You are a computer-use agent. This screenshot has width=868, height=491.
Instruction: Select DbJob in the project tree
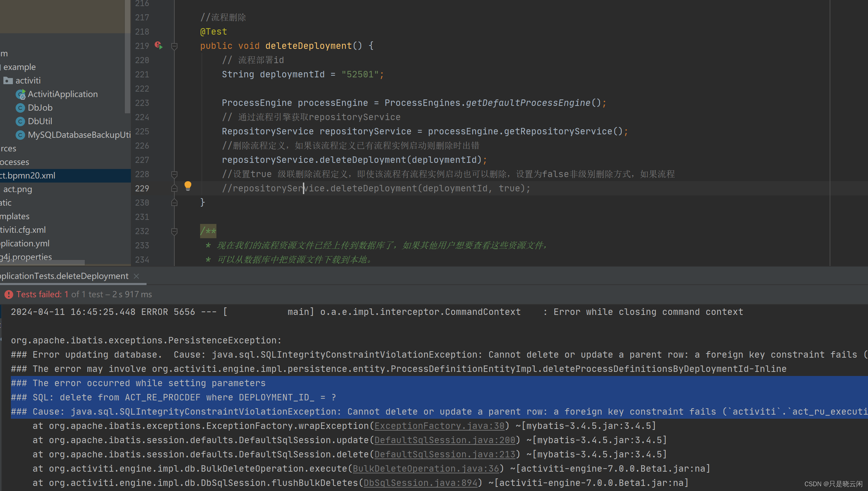coord(40,108)
